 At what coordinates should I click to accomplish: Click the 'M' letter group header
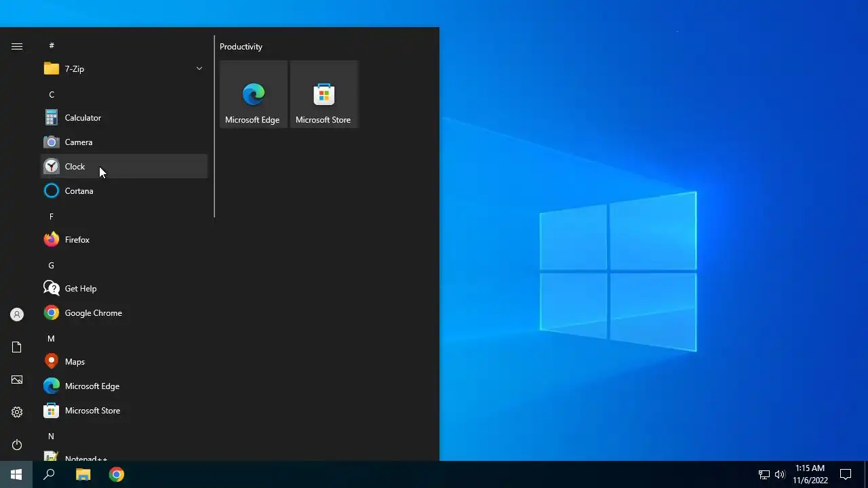[52, 338]
